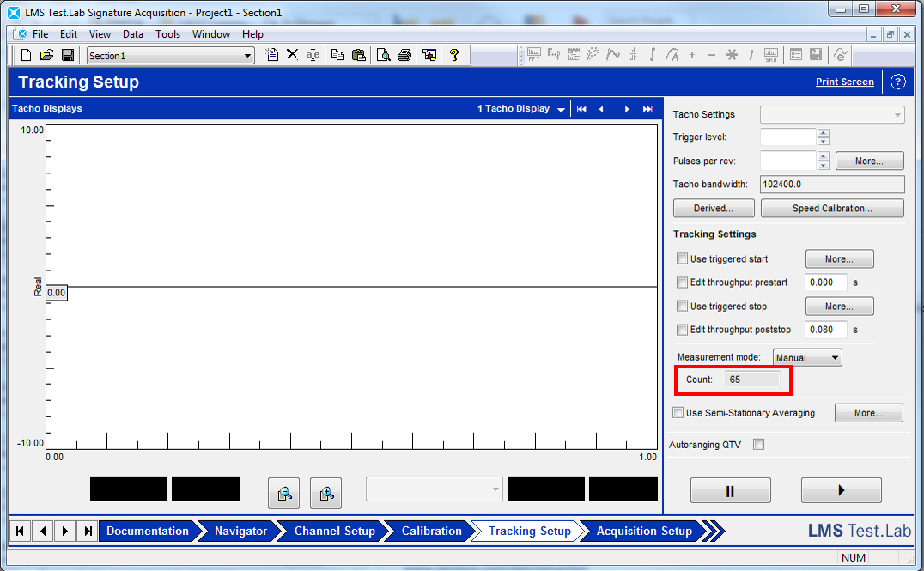Click the plus operation toolbar icon
Image resolution: width=924 pixels, height=571 pixels.
point(692,55)
